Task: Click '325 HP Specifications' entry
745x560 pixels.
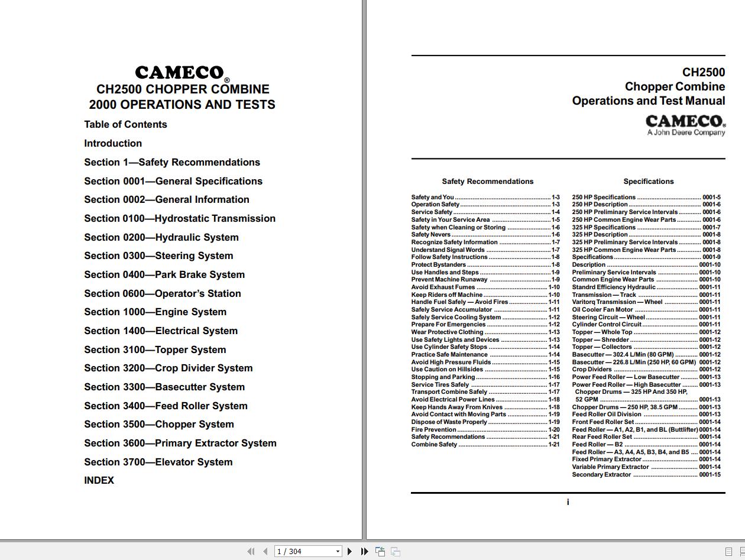Action: coord(646,227)
